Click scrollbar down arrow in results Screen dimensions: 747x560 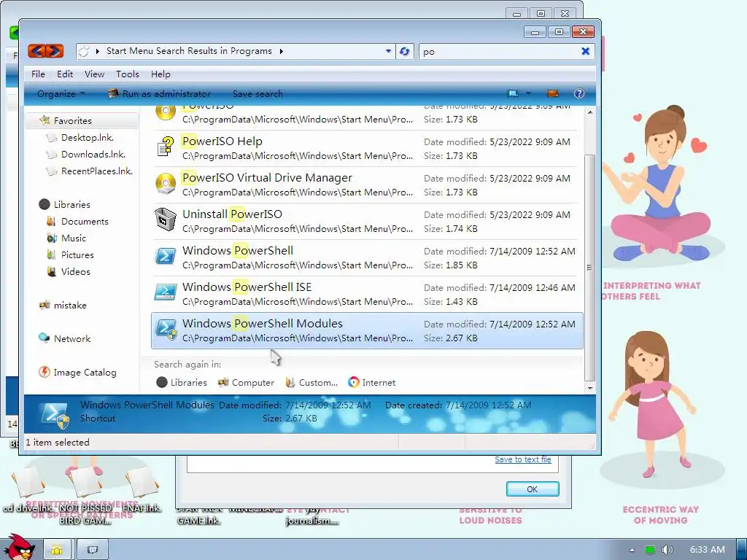coord(589,388)
